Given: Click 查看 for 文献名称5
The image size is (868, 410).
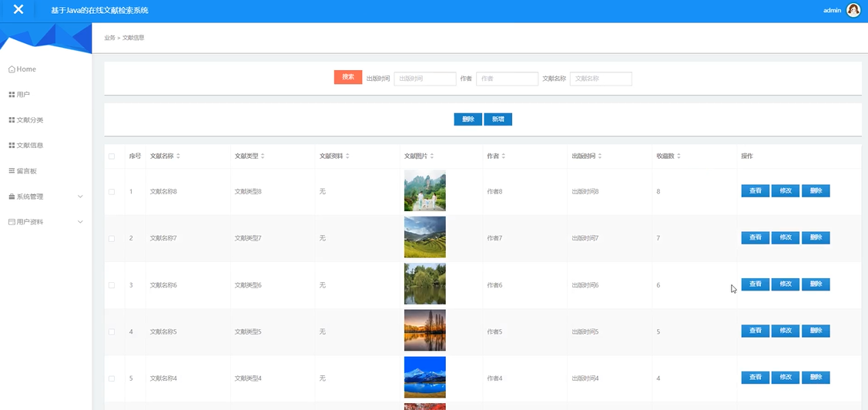Looking at the screenshot, I should [x=755, y=331].
